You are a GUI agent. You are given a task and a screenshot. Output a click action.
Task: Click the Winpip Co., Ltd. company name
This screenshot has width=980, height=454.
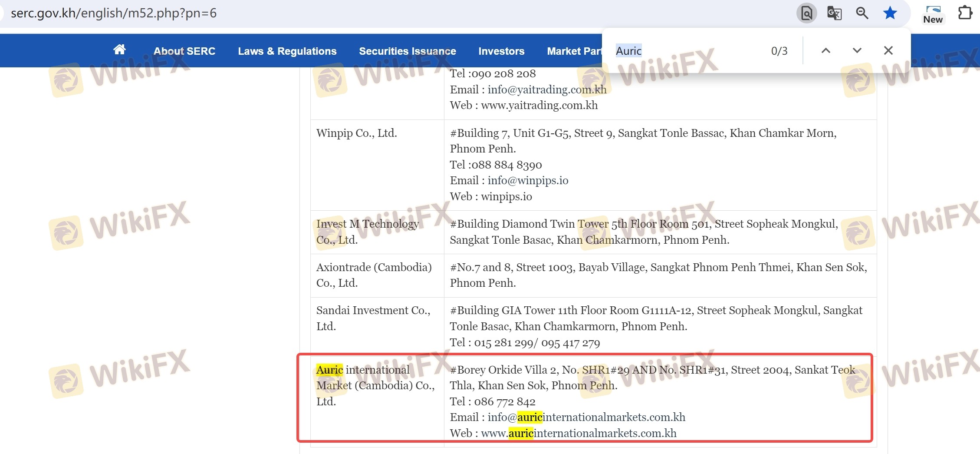coord(357,133)
